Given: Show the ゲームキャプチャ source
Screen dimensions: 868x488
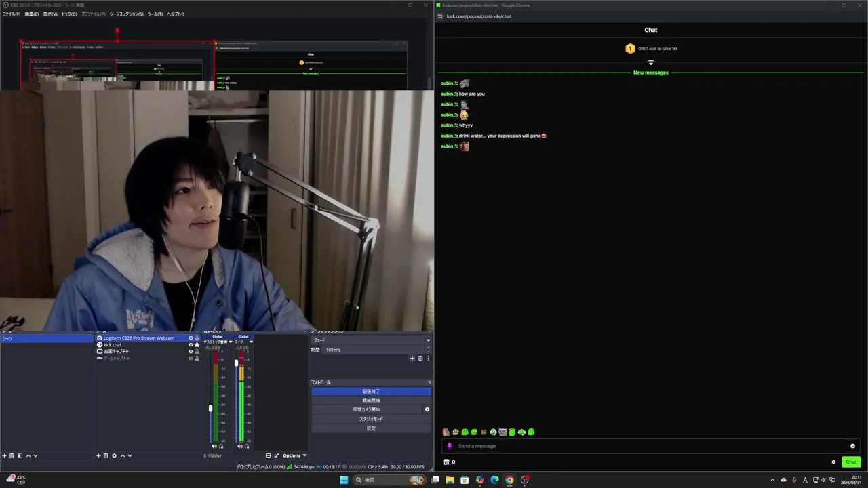Looking at the screenshot, I should 191,358.
